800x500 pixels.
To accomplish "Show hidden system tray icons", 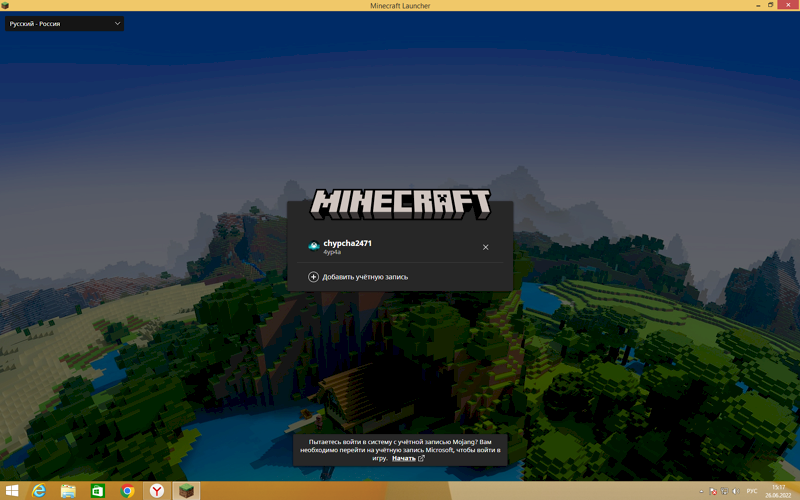I will 702,491.
